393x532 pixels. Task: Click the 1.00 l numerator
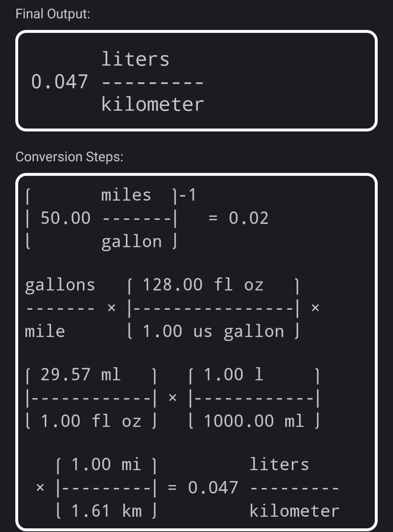point(233,375)
